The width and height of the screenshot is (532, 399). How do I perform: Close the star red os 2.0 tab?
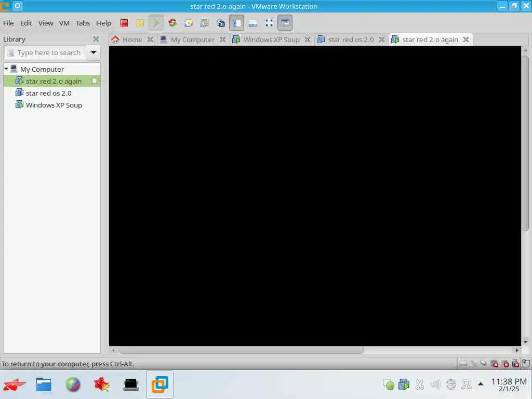(382, 39)
